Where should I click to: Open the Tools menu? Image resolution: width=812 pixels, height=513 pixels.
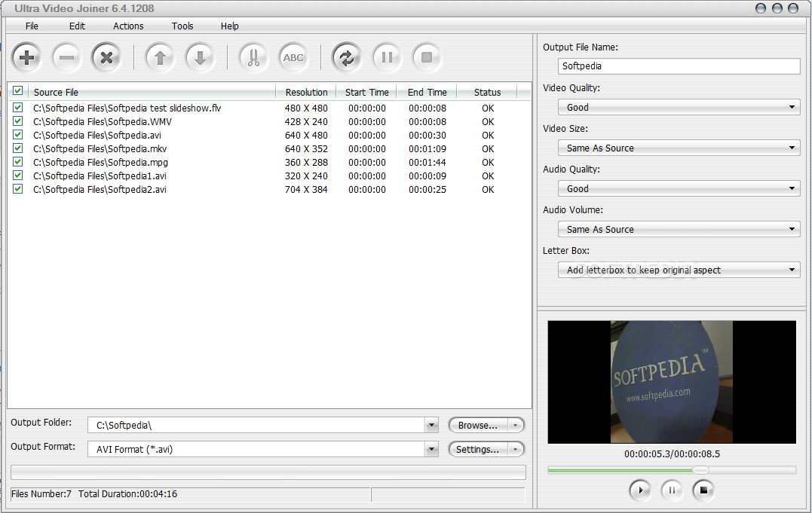tap(182, 26)
